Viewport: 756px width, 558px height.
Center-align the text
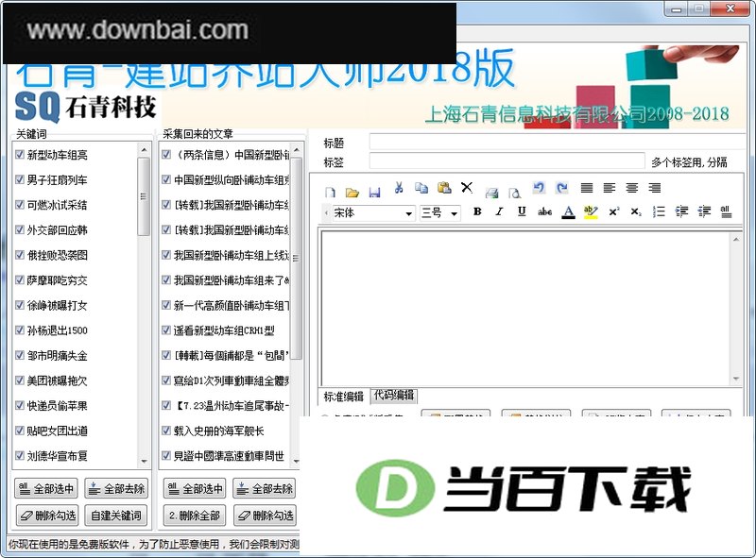coord(632,188)
